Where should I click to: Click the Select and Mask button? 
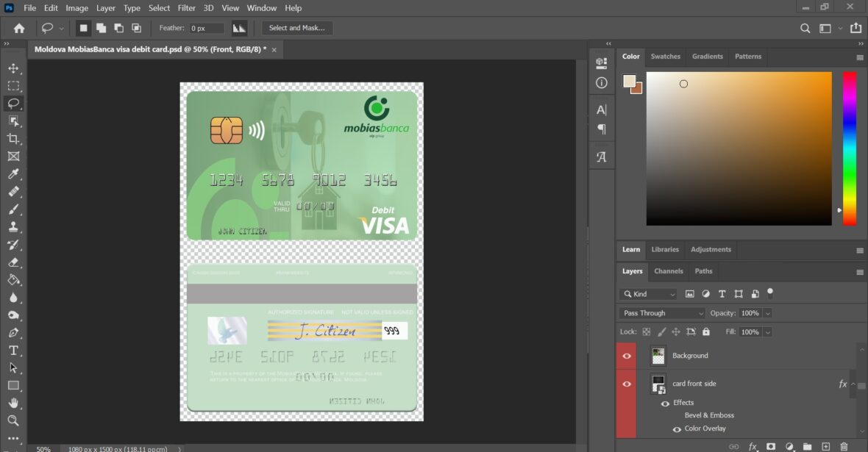tap(296, 28)
